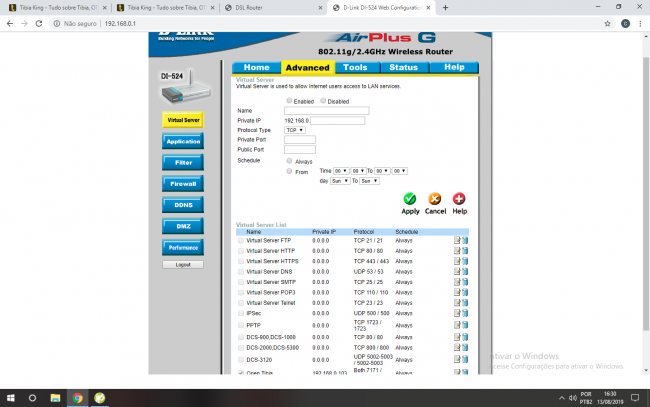Open the Performance sidebar page
The height and width of the screenshot is (407, 650).
(183, 247)
